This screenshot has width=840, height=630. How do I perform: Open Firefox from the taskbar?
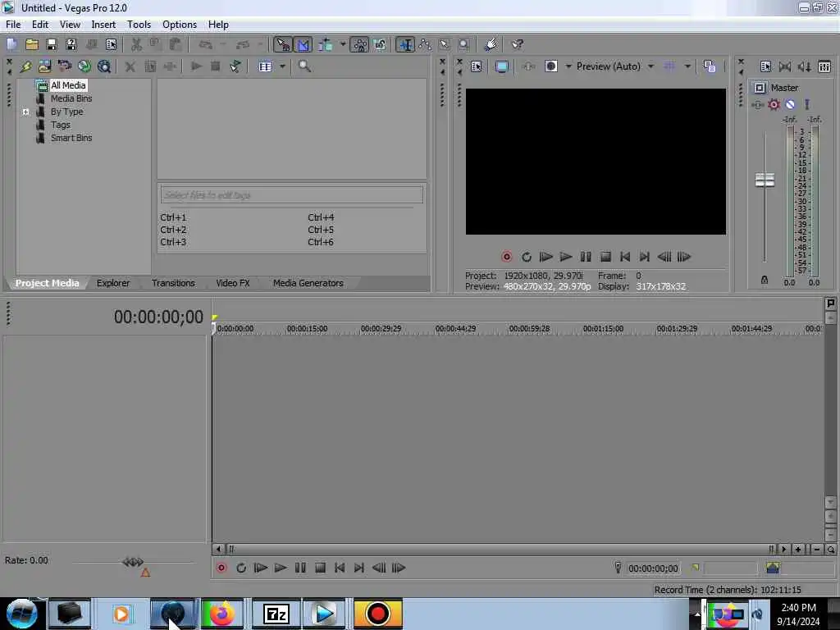221,614
